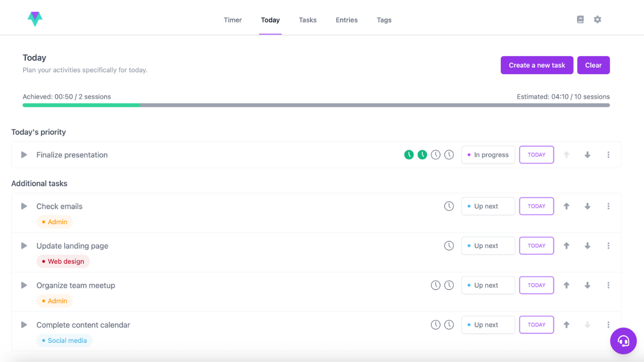Move Complete content calendar task up
644x362 pixels.
(566, 325)
